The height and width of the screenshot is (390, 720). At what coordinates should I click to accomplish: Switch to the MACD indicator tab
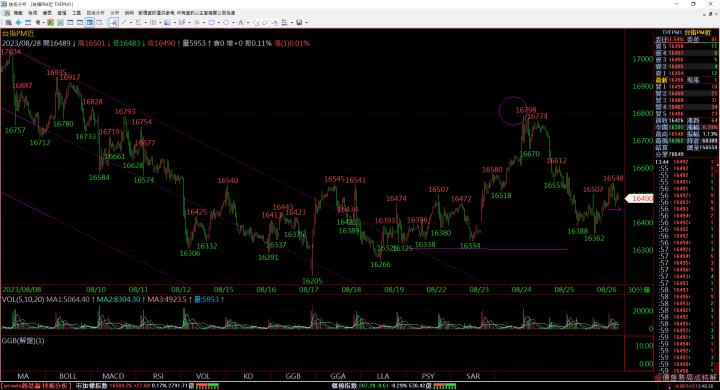[113, 376]
